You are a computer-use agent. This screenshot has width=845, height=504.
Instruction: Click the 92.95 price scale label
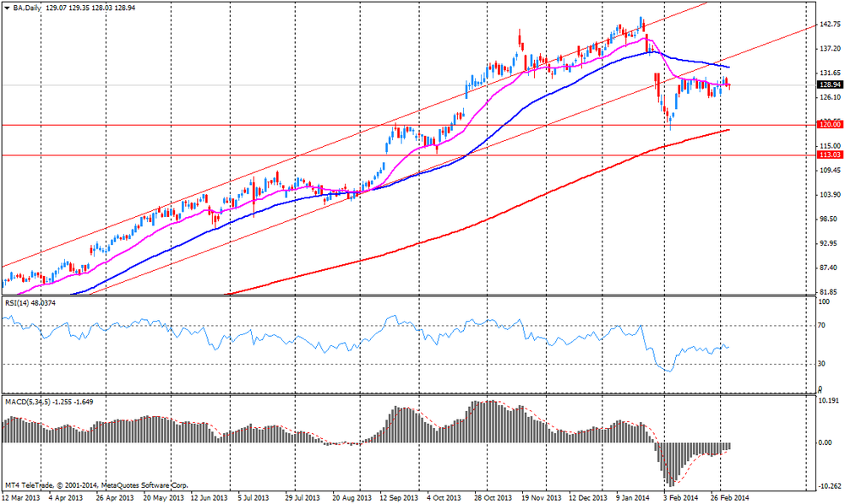click(830, 243)
